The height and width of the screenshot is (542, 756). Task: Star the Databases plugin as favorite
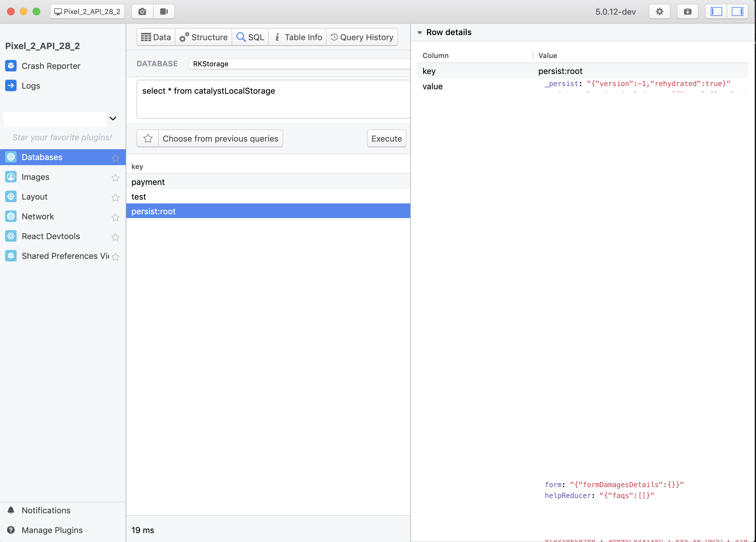pos(115,158)
